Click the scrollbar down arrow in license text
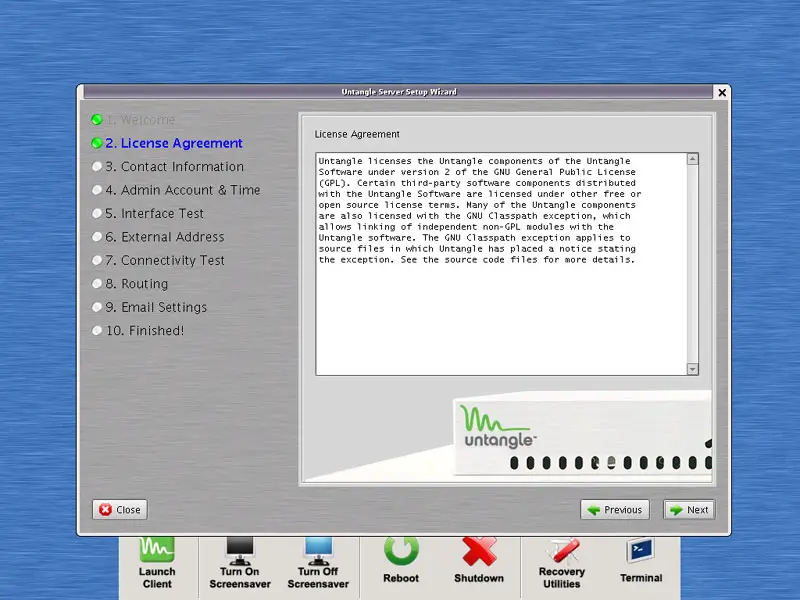The image size is (800, 600). [693, 369]
